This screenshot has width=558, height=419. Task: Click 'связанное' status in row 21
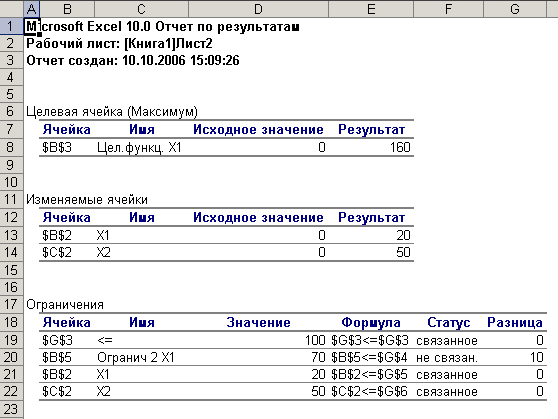point(447,375)
